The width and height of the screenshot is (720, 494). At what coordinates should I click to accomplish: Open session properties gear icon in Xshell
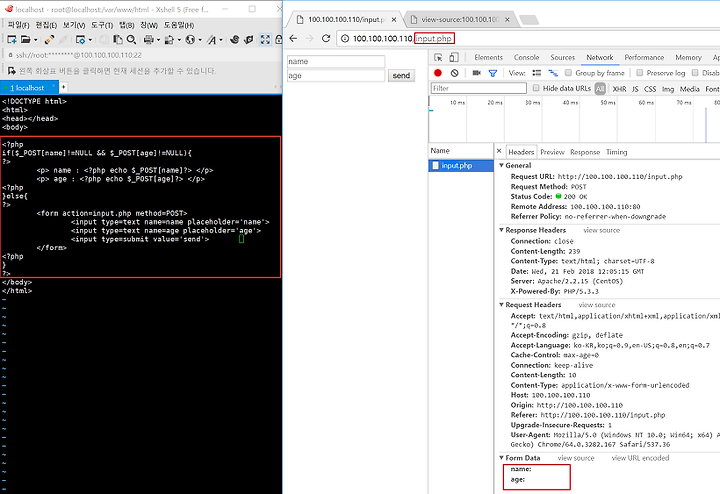[80, 40]
